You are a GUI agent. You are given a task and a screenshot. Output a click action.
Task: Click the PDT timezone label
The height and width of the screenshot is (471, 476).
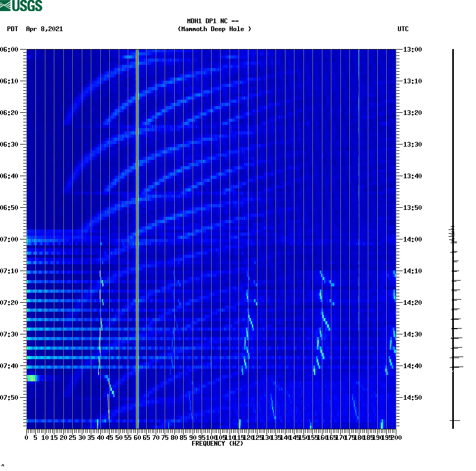(11, 30)
